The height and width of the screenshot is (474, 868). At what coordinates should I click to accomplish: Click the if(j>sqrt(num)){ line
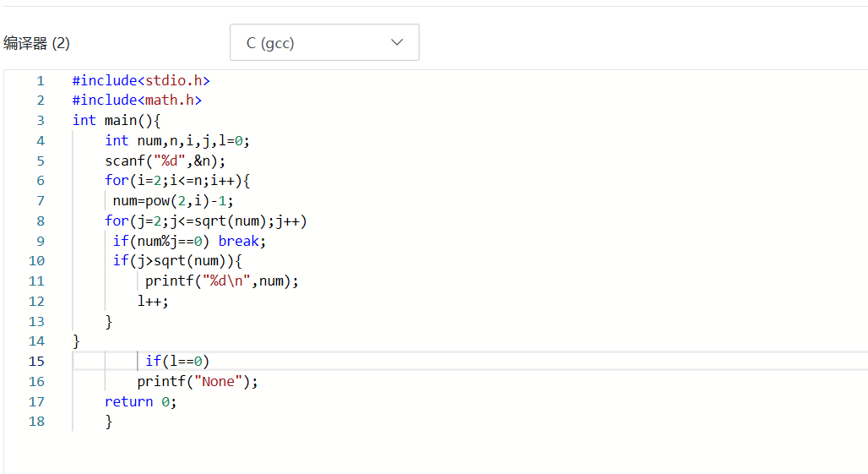177,261
